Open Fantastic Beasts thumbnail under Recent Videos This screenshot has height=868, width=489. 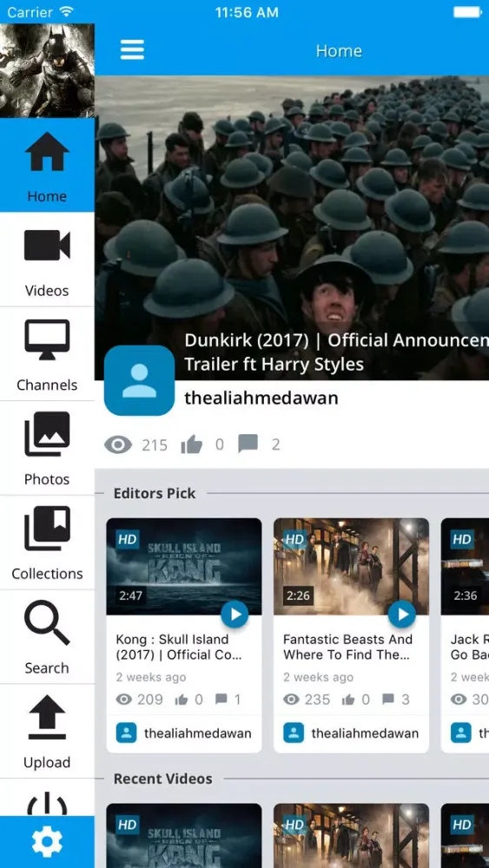point(351,836)
